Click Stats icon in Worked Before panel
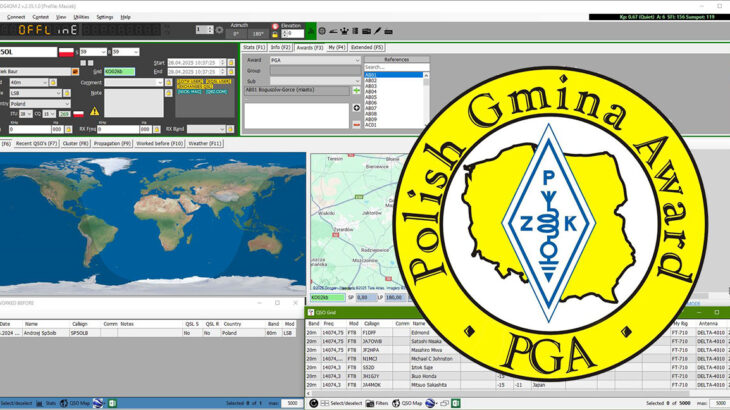This screenshot has height=410, width=730. [x=50, y=403]
